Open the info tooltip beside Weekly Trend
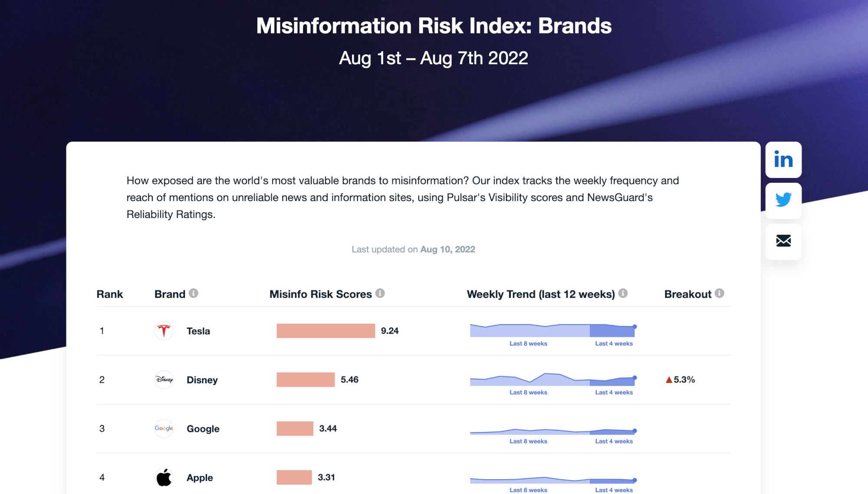 click(x=623, y=293)
